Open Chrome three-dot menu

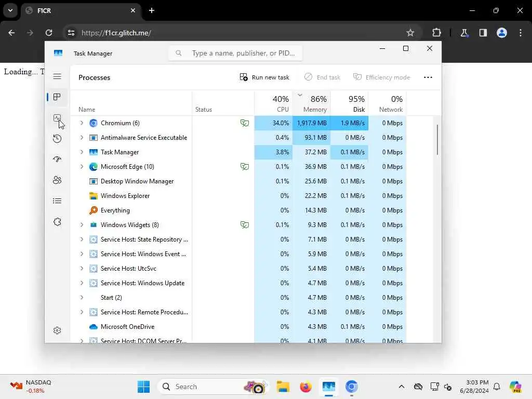pyautogui.click(x=521, y=33)
